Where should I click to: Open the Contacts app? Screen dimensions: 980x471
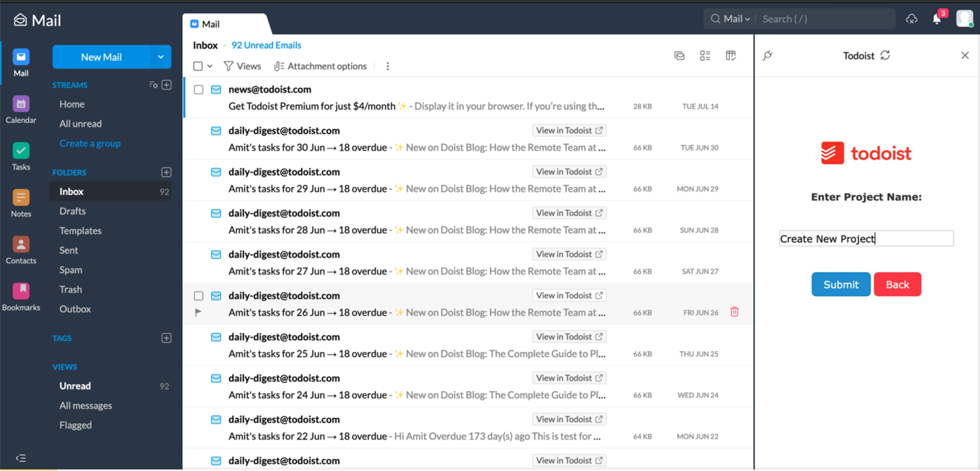(21, 250)
